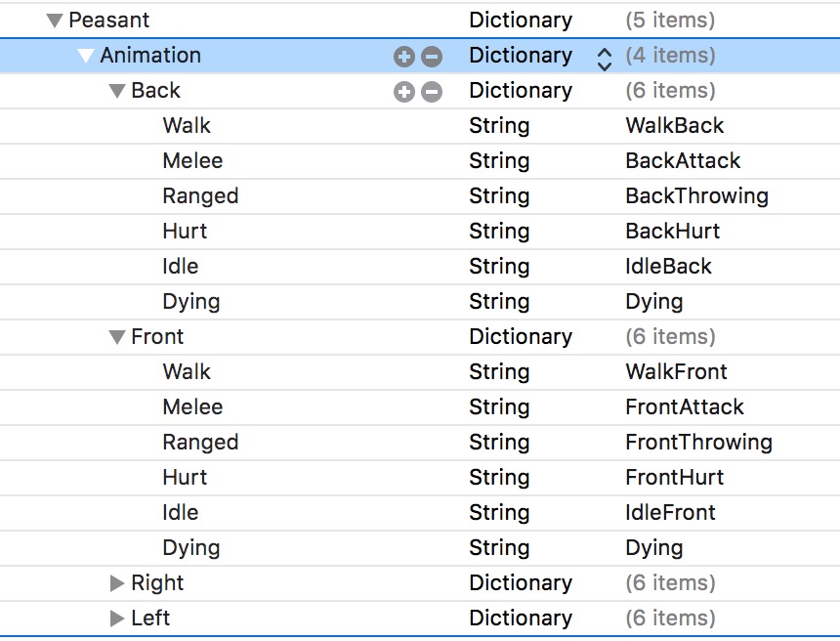
Task: Click the minus icon on Animation row
Action: (x=432, y=57)
